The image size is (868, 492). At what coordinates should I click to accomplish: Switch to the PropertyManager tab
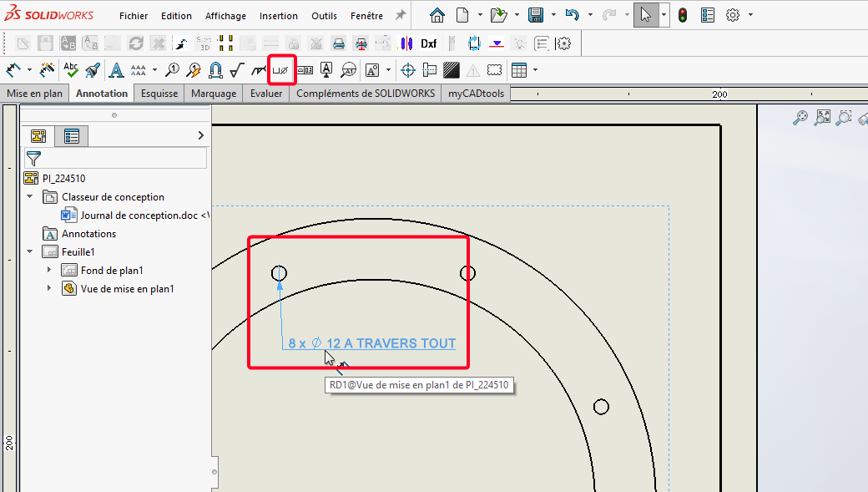pos(72,136)
